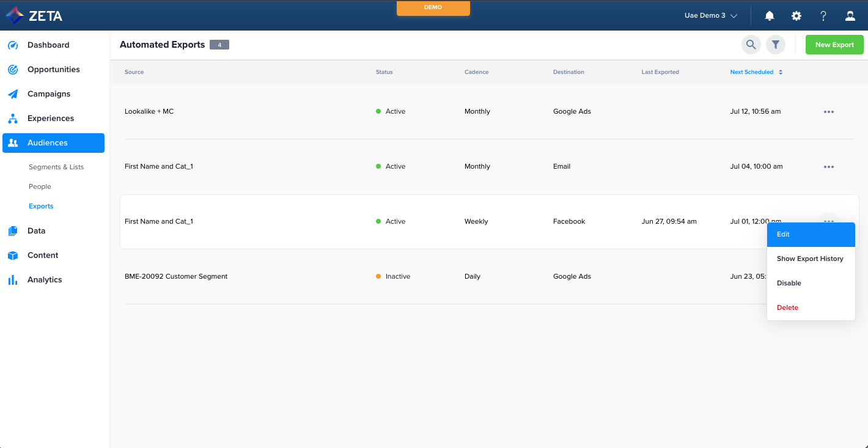Image resolution: width=868 pixels, height=448 pixels.
Task: Open three-dot menu for Email export row
Action: (829, 167)
